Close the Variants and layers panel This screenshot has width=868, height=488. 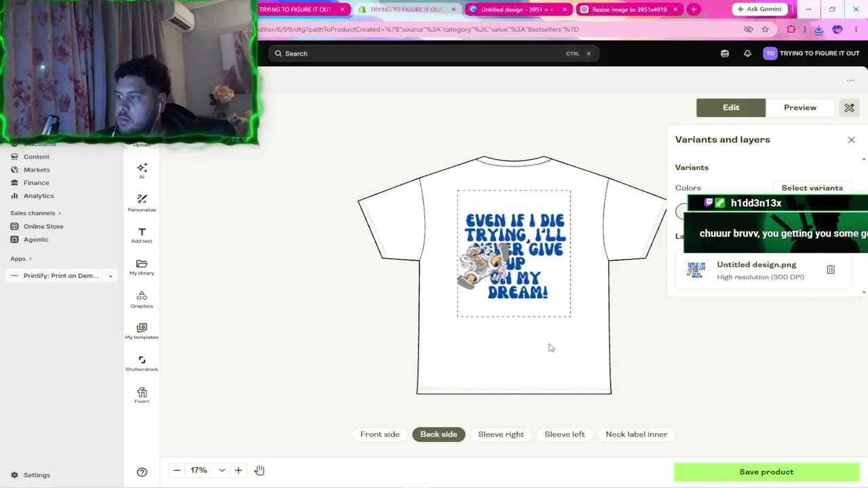pos(851,140)
